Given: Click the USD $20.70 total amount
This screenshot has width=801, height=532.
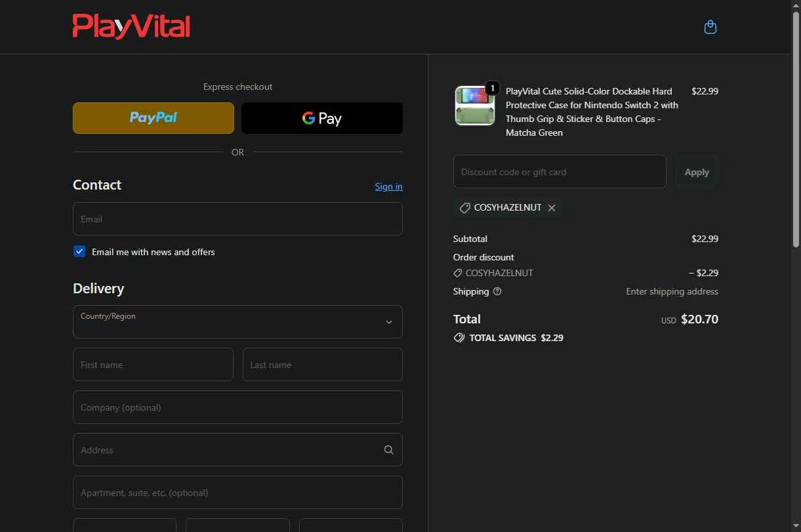Looking at the screenshot, I should tap(689, 319).
